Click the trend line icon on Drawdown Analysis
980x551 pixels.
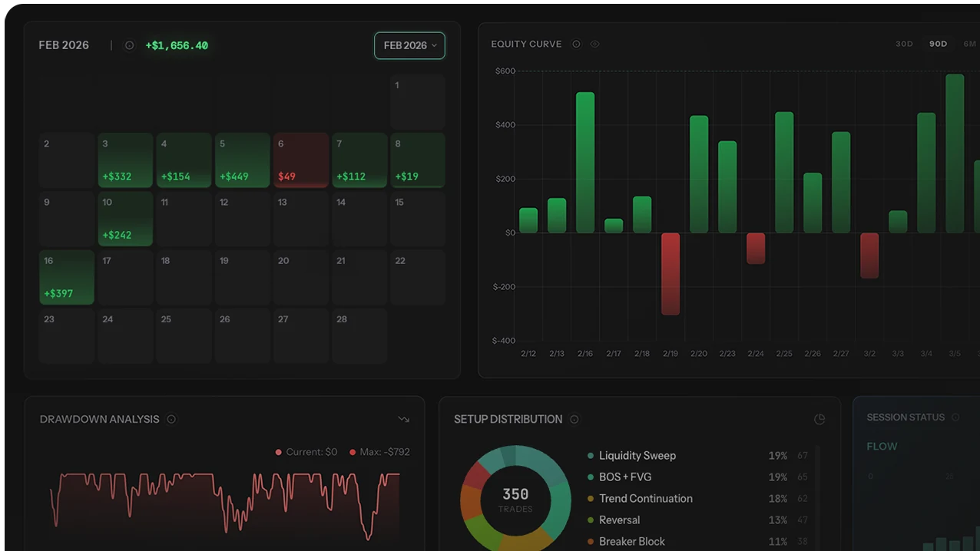(x=403, y=419)
